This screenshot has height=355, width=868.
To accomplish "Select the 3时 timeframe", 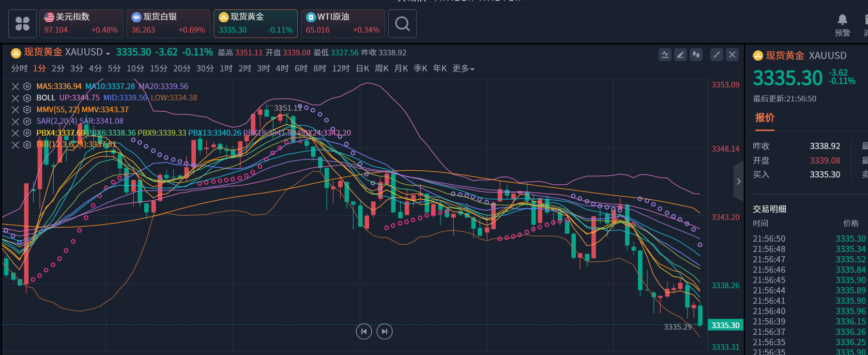I will [264, 68].
